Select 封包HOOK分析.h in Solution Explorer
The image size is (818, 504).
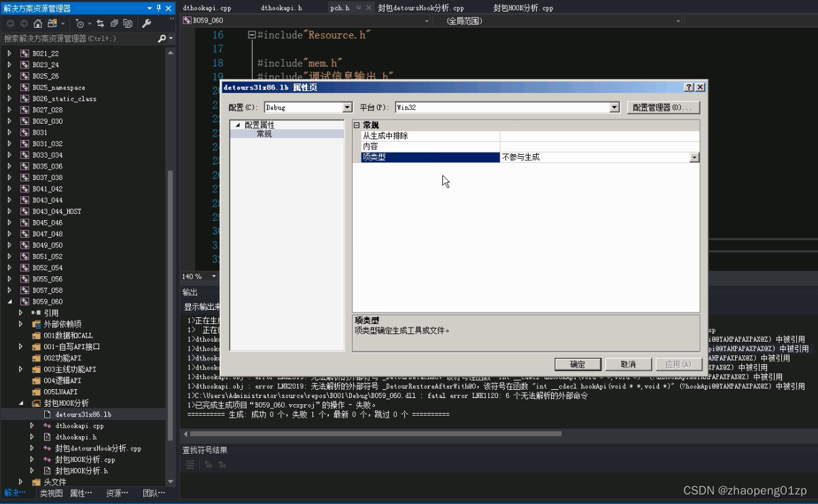(82, 471)
